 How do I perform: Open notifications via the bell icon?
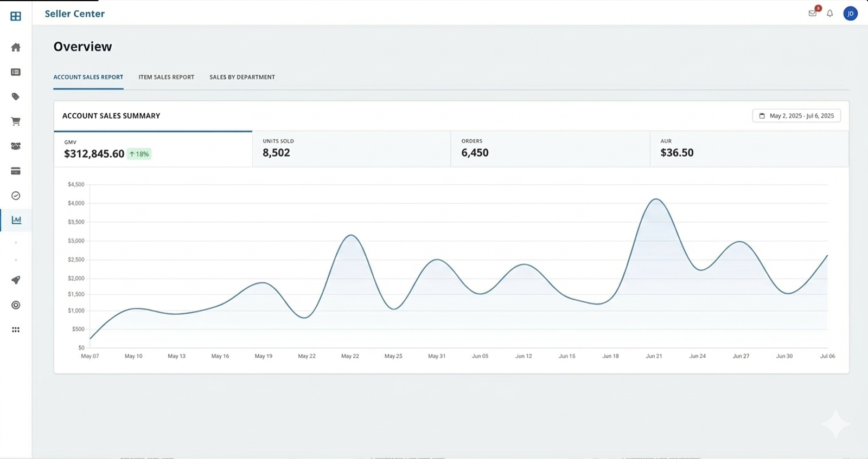(x=829, y=14)
